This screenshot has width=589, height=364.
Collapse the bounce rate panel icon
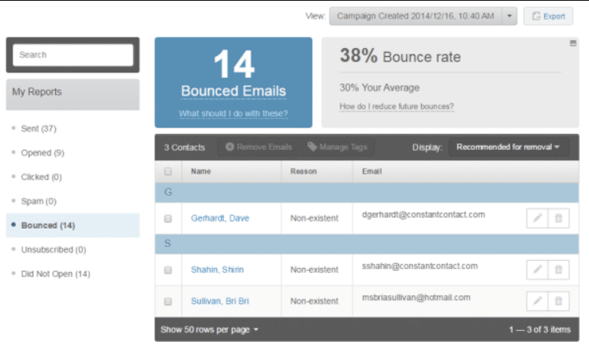pyautogui.click(x=573, y=43)
